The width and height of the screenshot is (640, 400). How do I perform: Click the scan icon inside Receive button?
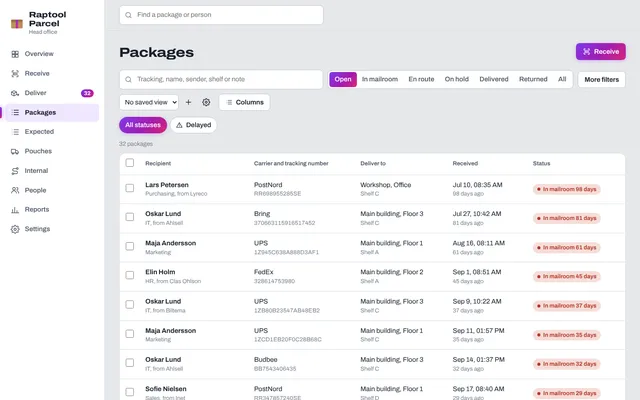pos(587,52)
